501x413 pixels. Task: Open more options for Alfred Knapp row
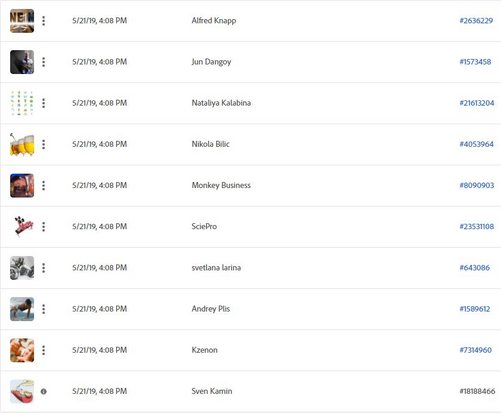(x=44, y=21)
